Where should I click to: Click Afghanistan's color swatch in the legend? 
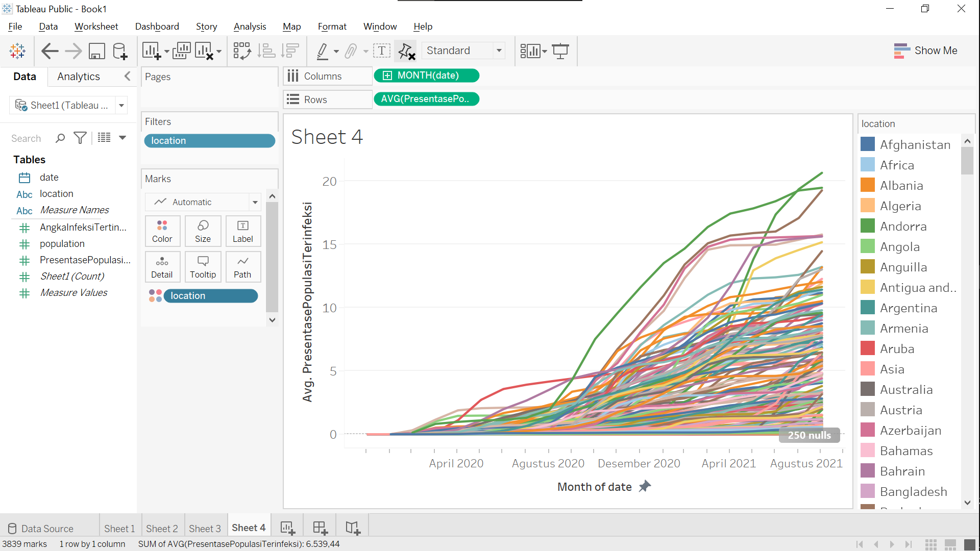[x=868, y=144]
